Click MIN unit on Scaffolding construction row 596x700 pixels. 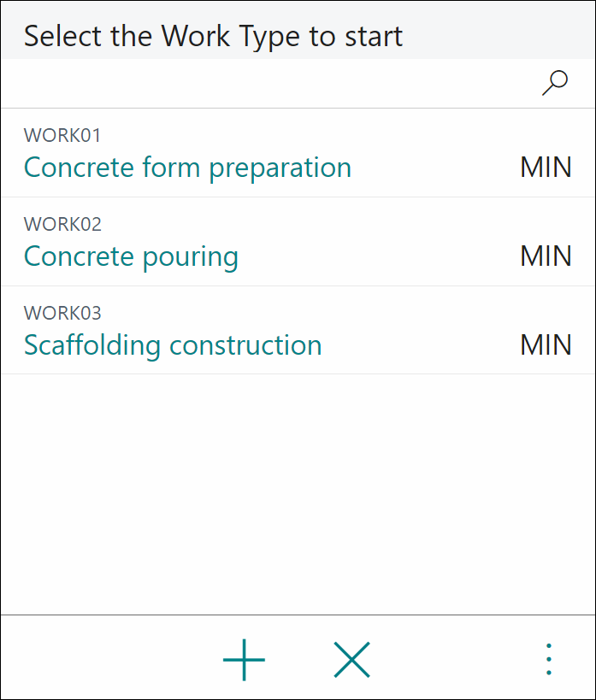[x=546, y=345]
